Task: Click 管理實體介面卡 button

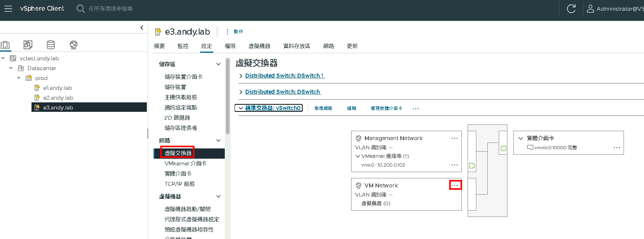Action: tap(386, 108)
